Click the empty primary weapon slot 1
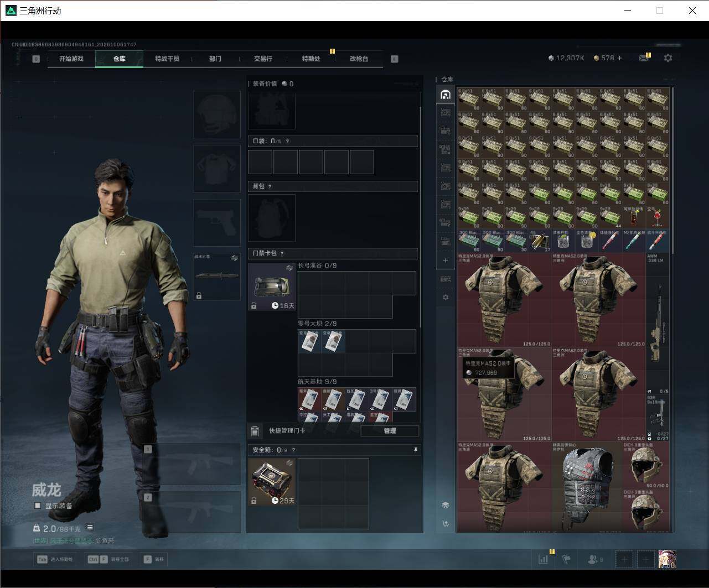This screenshot has height=588, width=709. click(192, 465)
